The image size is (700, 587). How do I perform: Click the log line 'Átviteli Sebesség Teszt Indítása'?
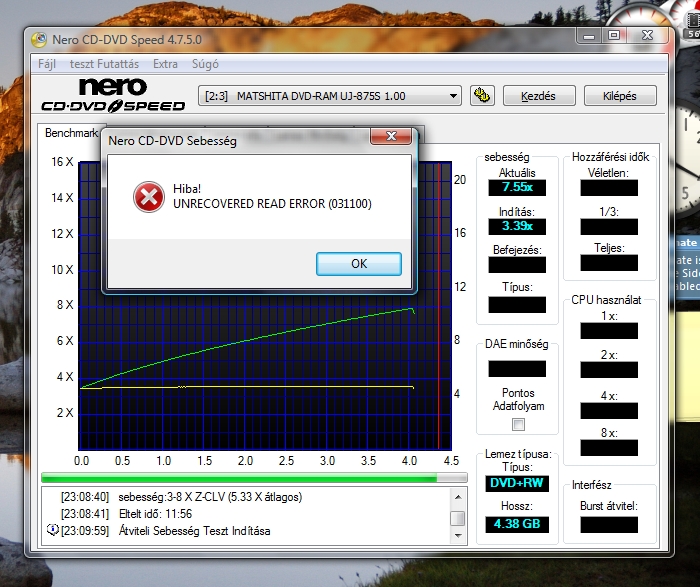[x=195, y=531]
